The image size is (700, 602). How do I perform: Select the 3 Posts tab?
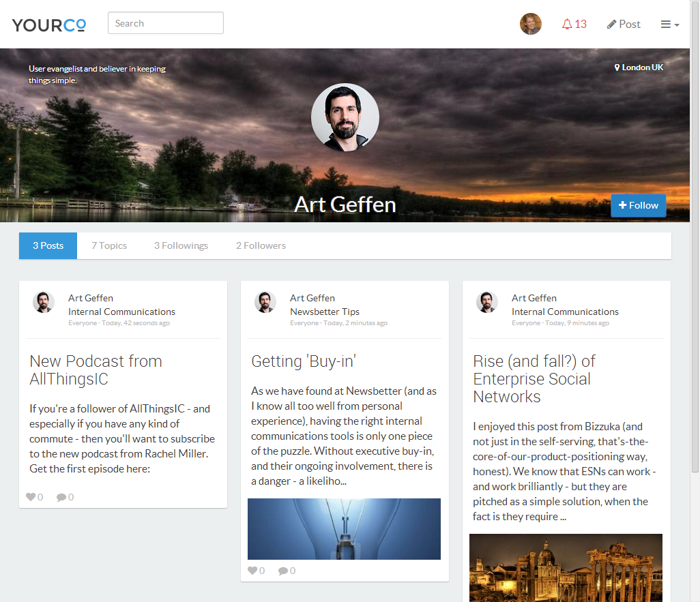[x=48, y=245]
